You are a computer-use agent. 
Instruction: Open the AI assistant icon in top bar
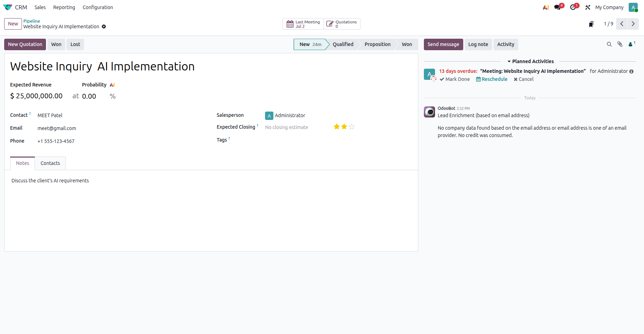pyautogui.click(x=546, y=7)
